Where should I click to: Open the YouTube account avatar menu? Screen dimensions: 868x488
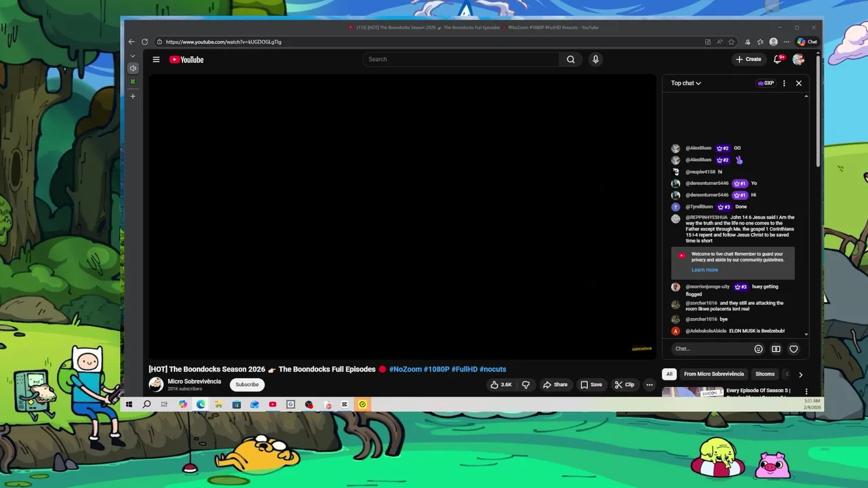(x=798, y=60)
